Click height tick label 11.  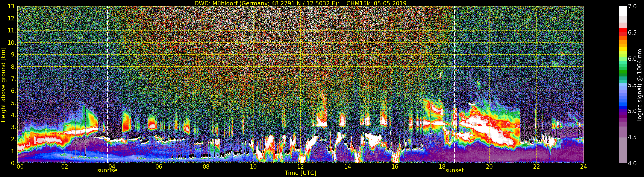tap(12, 31)
